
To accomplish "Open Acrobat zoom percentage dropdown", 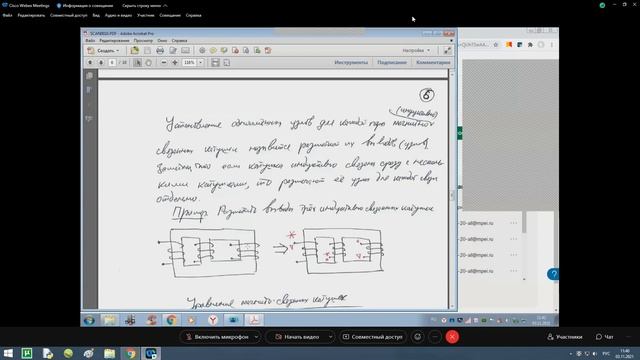I will pos(201,62).
